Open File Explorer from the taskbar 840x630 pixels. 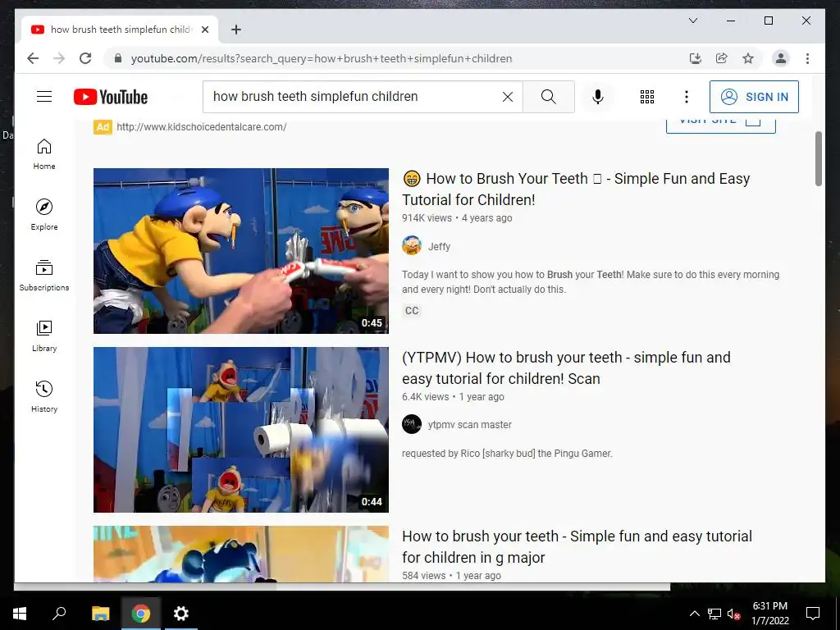click(x=100, y=614)
